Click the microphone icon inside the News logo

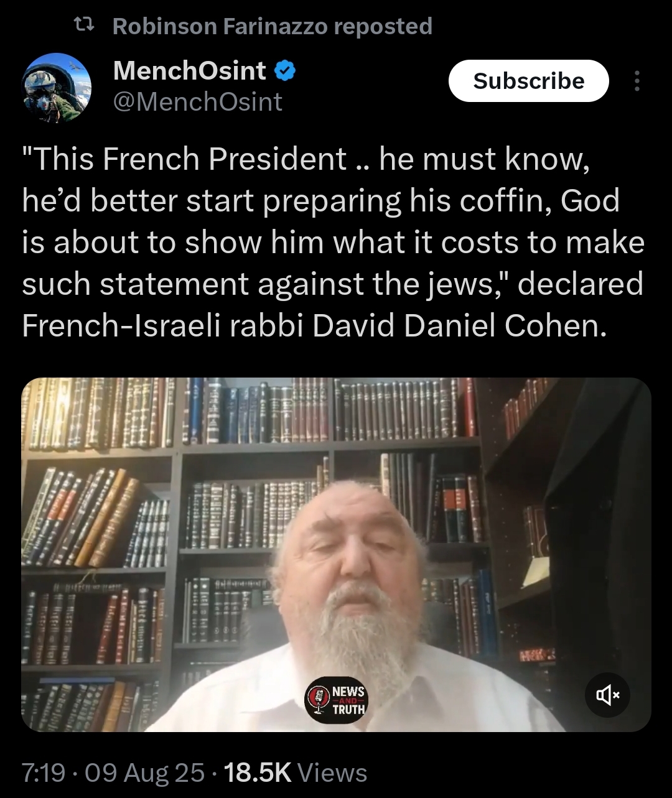(319, 699)
